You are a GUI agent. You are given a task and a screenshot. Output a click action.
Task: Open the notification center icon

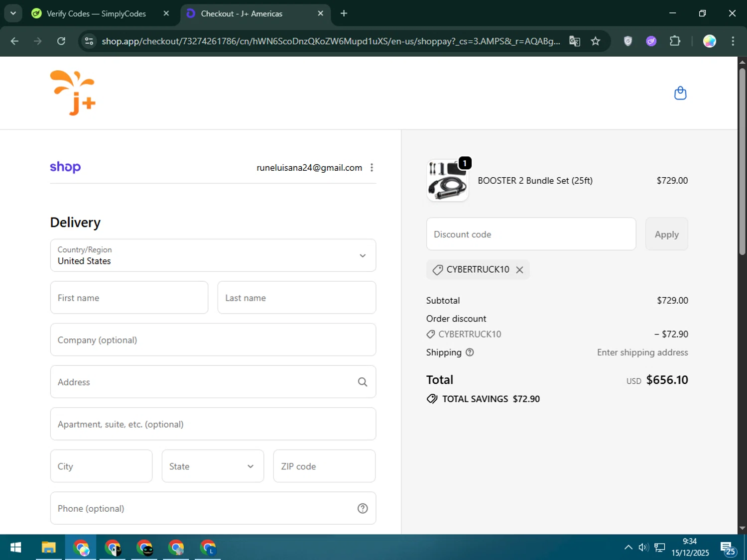click(x=728, y=548)
